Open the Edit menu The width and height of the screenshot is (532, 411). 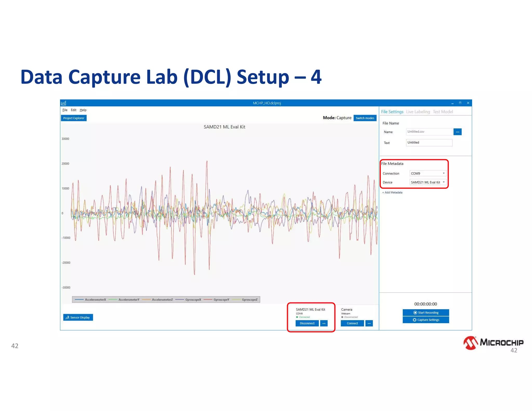[74, 110]
